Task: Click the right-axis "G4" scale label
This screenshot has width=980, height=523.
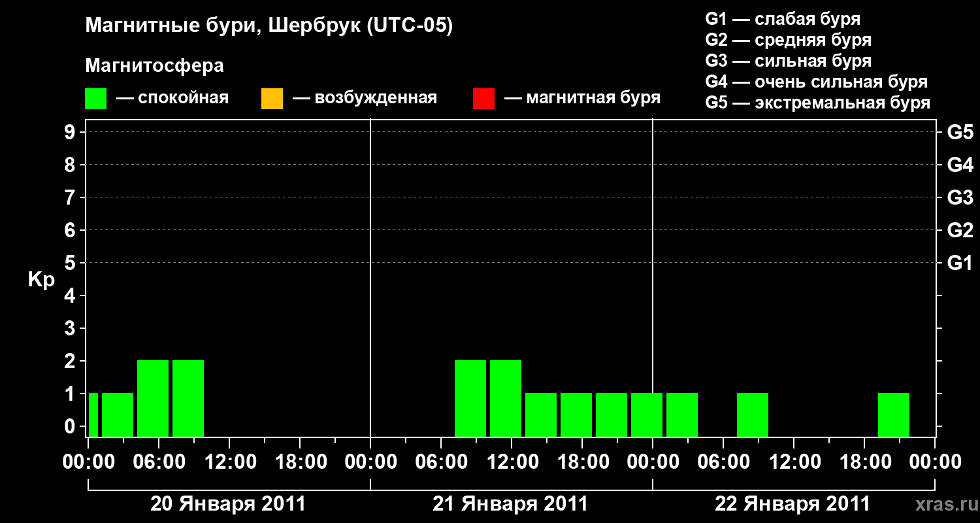Action: [960, 165]
